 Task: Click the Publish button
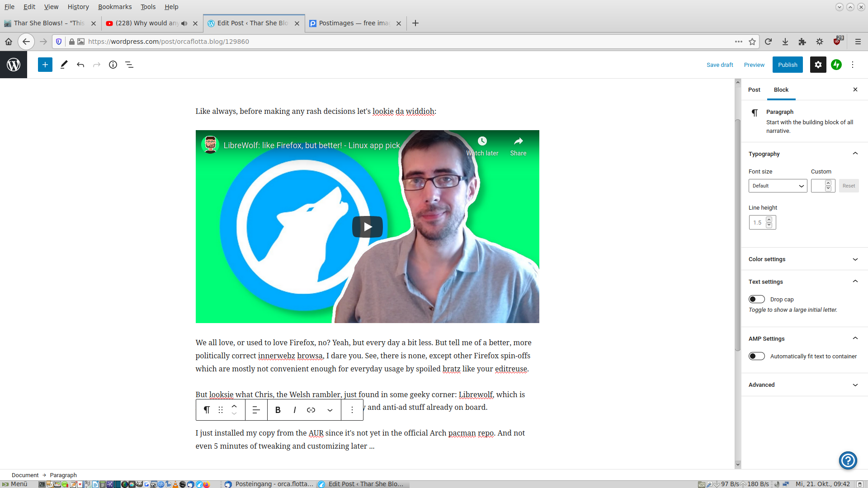click(x=787, y=64)
